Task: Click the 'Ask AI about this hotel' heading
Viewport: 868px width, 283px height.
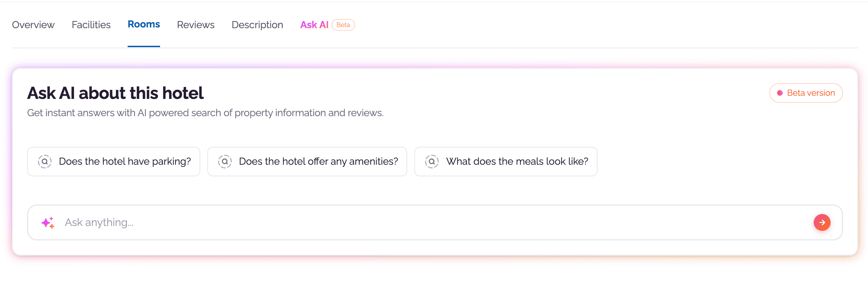Action: pyautogui.click(x=115, y=93)
